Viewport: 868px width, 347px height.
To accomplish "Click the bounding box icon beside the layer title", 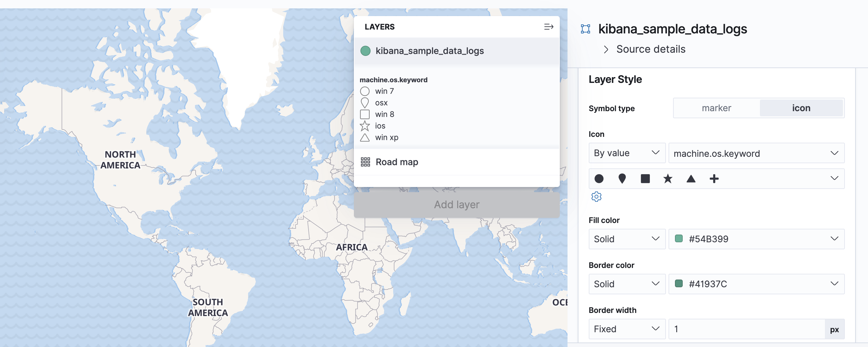I will 586,29.
